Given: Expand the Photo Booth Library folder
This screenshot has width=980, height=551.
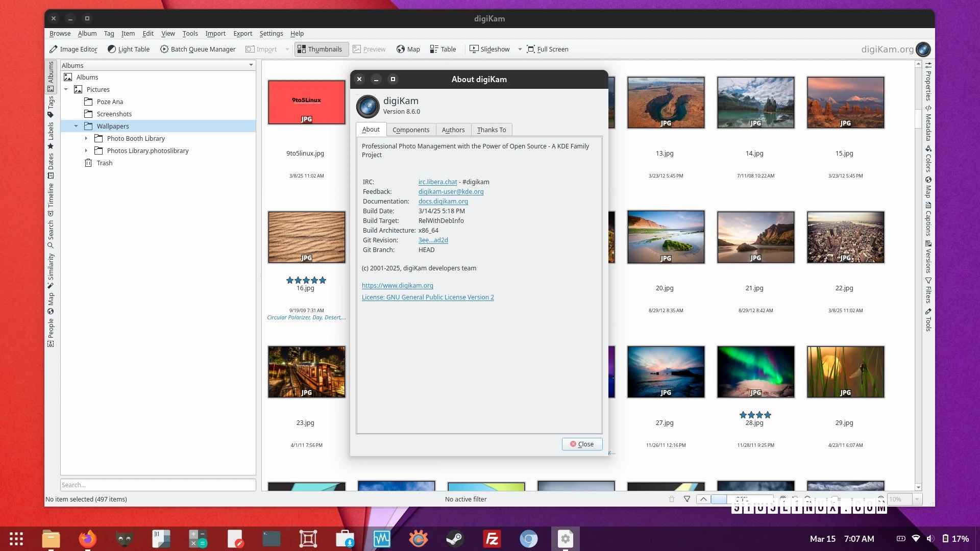Looking at the screenshot, I should 86,138.
